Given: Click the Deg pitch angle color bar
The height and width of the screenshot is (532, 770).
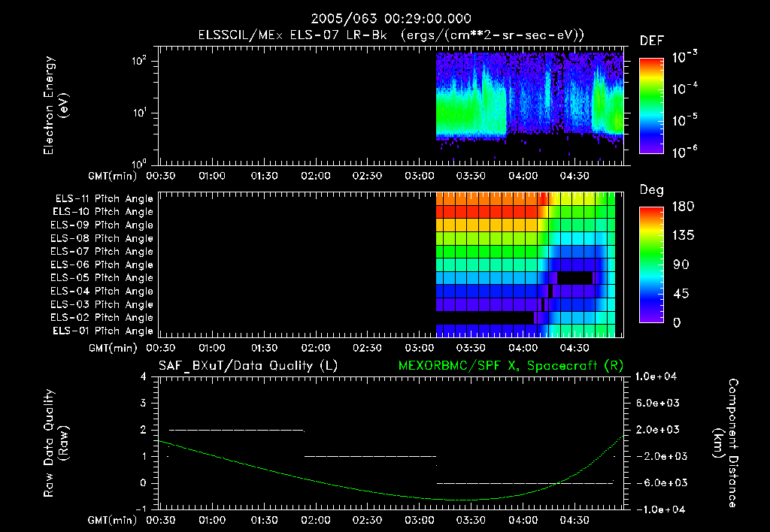Looking at the screenshot, I should point(651,264).
